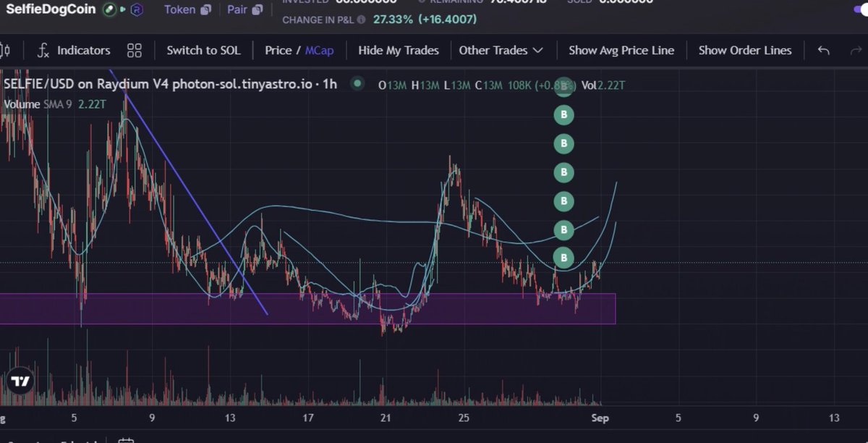Click the green market status dot
This screenshot has width=868, height=443.
(x=357, y=84)
